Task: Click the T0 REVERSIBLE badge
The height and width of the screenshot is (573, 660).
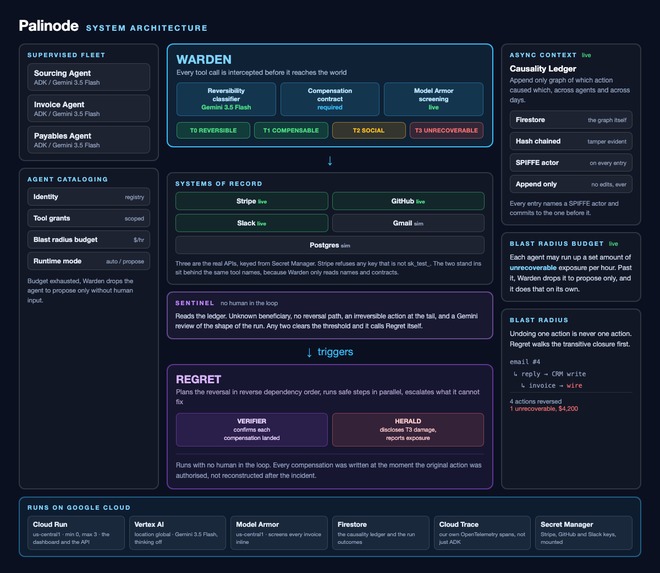Action: (x=213, y=131)
